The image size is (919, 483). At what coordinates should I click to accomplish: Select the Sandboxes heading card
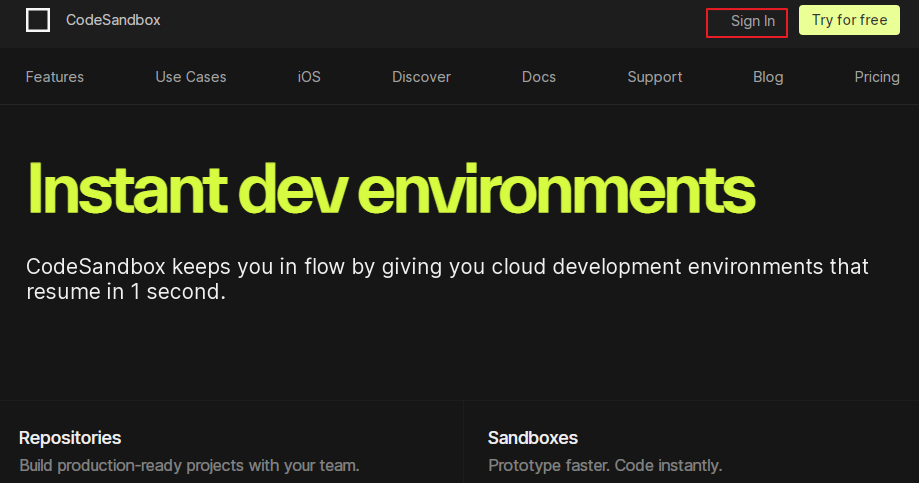pos(533,438)
